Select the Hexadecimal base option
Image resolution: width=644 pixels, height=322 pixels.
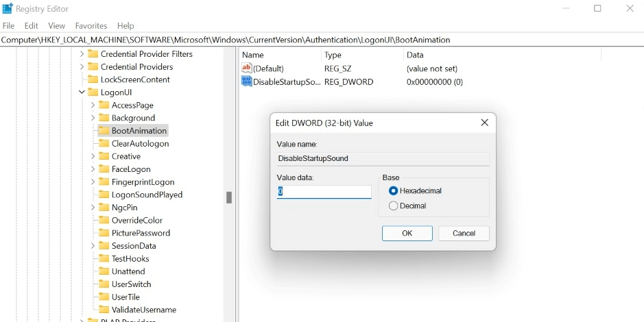pos(394,190)
